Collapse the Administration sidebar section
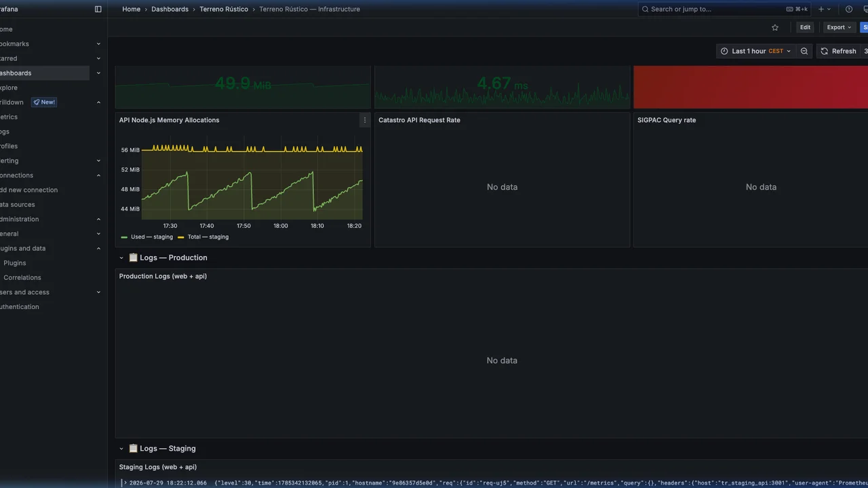Screen dimensions: 868x488 [x=98, y=220]
